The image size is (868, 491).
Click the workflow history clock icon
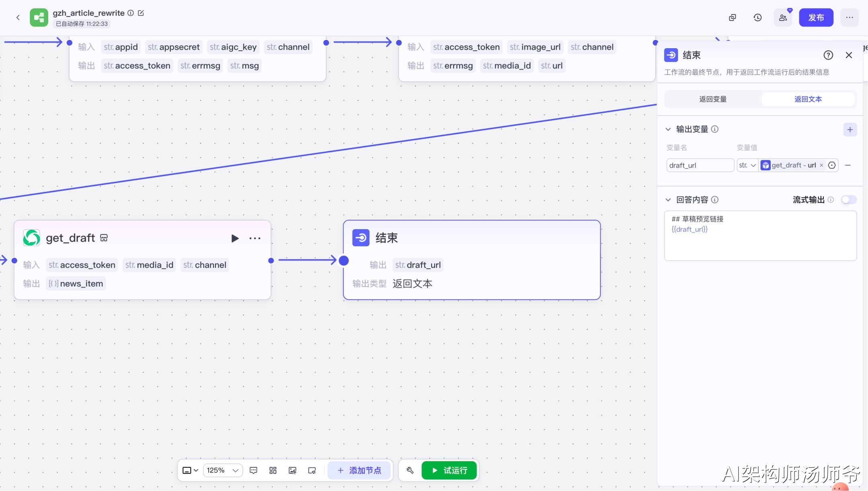[x=757, y=18]
